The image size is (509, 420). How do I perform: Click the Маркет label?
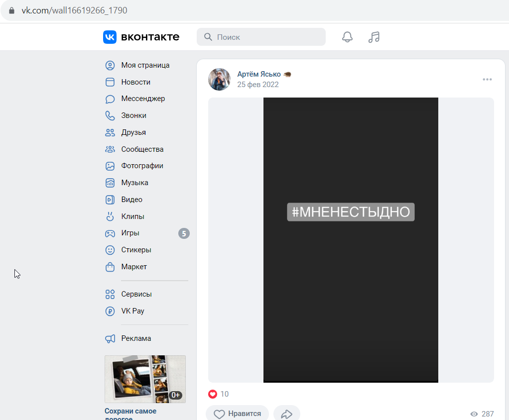click(x=134, y=267)
